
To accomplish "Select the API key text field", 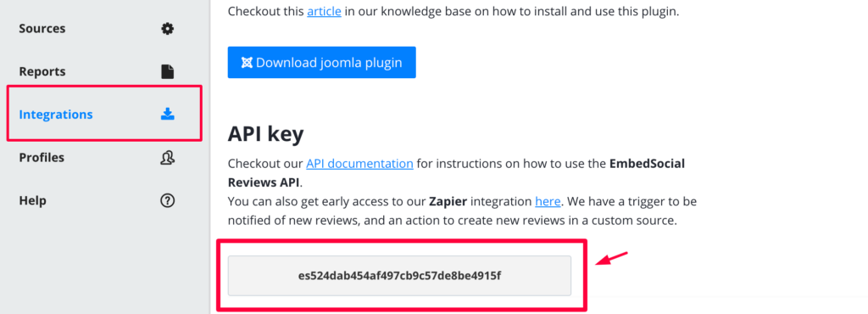I will (399, 275).
